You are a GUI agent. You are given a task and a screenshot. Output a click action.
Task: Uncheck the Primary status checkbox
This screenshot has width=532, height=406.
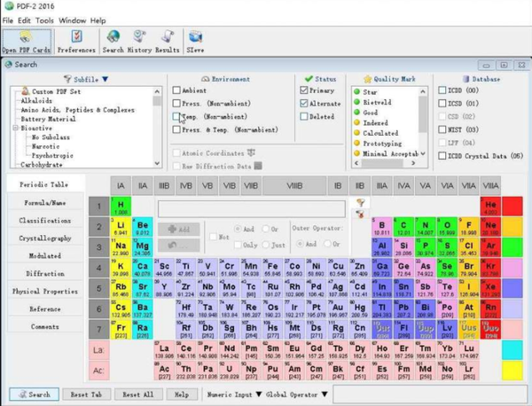tap(303, 90)
